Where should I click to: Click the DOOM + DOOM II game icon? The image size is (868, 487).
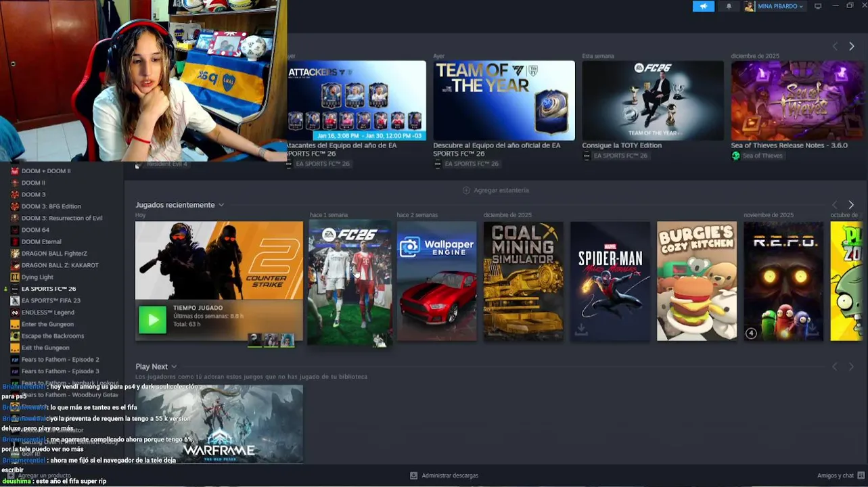tap(15, 171)
